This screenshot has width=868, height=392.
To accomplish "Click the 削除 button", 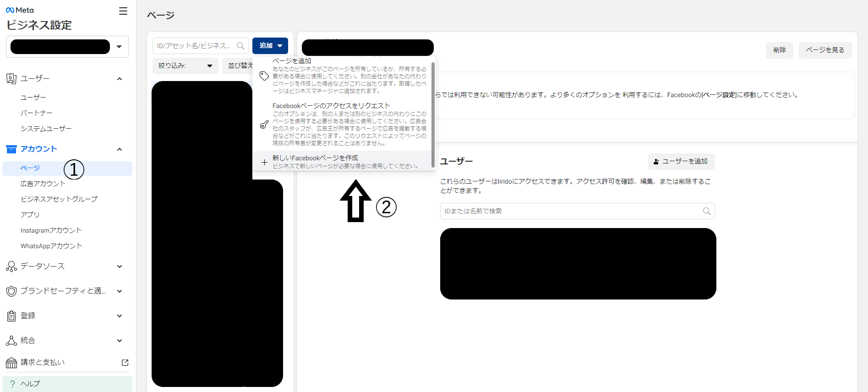I will 780,50.
